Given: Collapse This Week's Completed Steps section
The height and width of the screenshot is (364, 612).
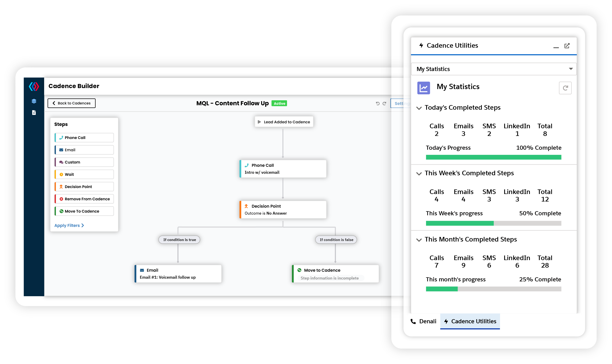Looking at the screenshot, I should [419, 174].
